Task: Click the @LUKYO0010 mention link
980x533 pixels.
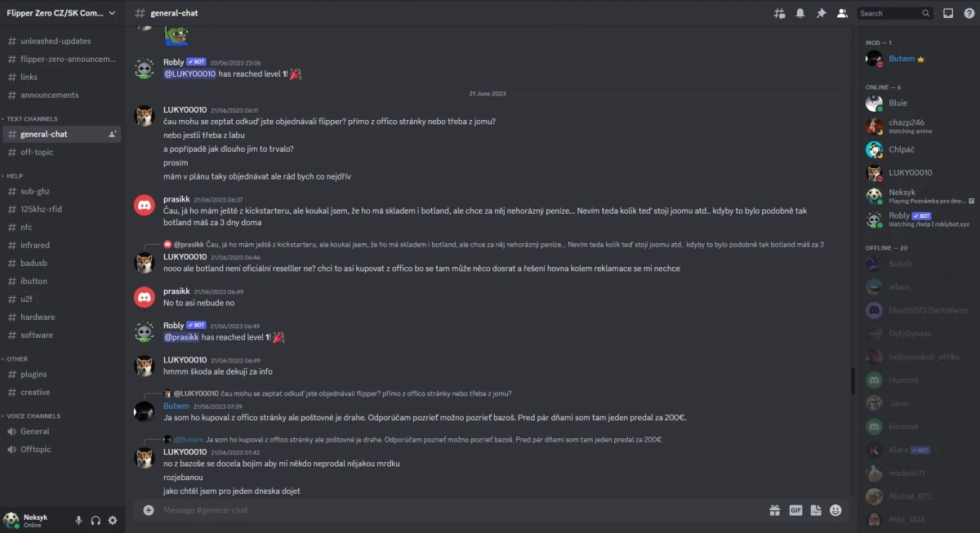Action: [189, 73]
